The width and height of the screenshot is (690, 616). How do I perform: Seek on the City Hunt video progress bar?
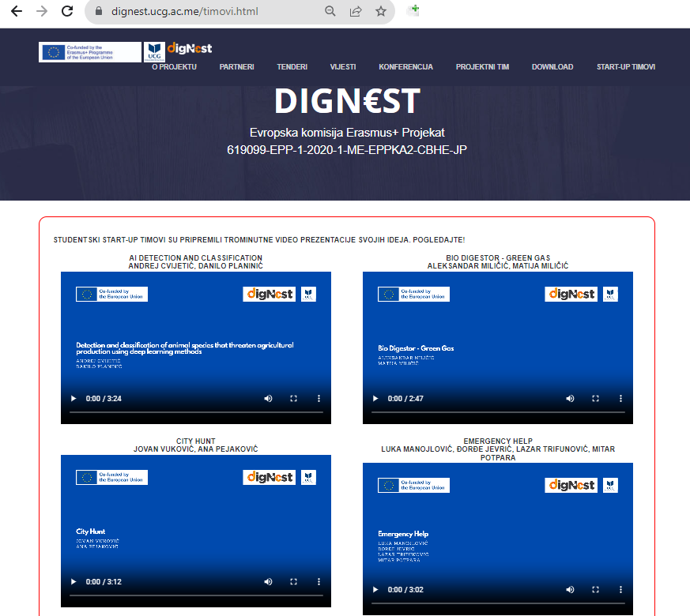tap(196, 595)
